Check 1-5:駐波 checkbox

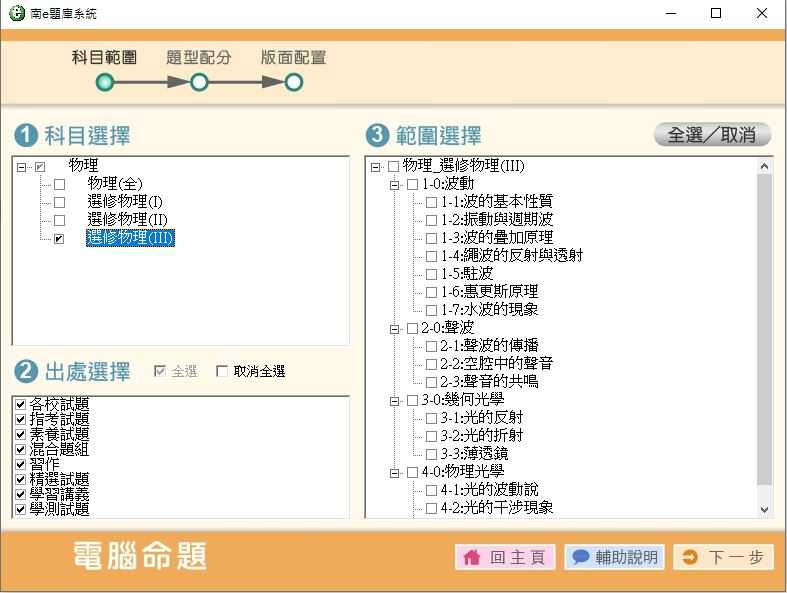click(431, 274)
